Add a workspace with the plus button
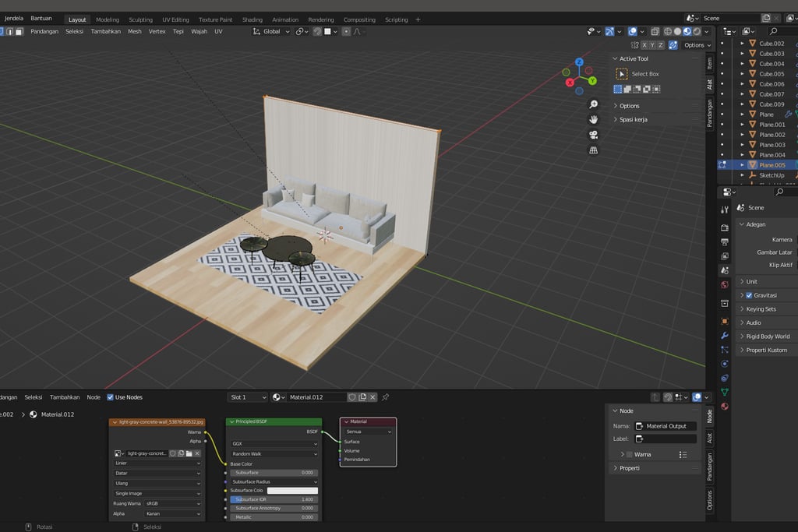 pyautogui.click(x=418, y=19)
